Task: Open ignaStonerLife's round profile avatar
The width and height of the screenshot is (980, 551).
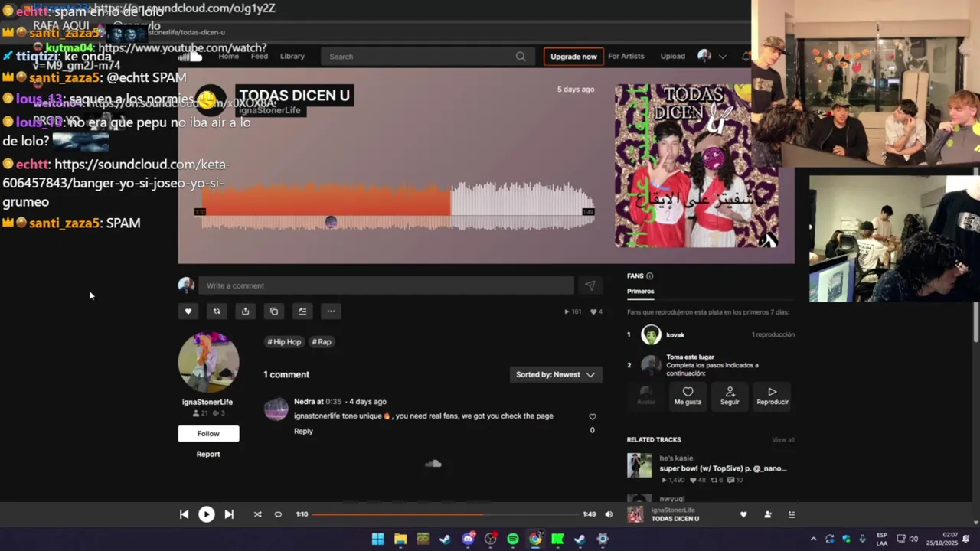Action: tap(208, 362)
